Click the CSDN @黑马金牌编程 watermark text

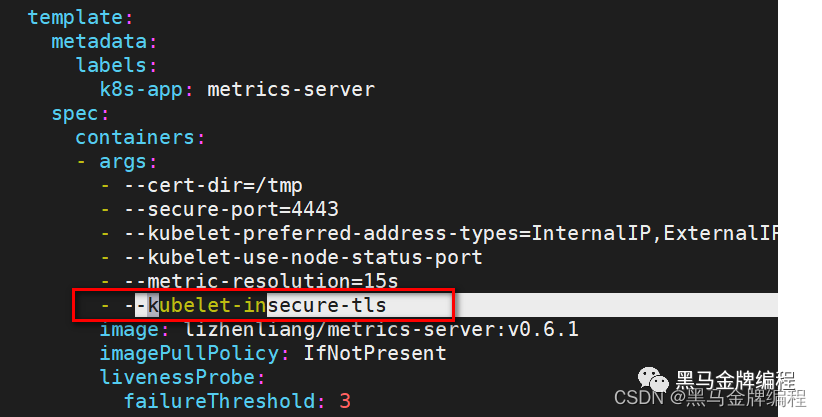(710, 398)
